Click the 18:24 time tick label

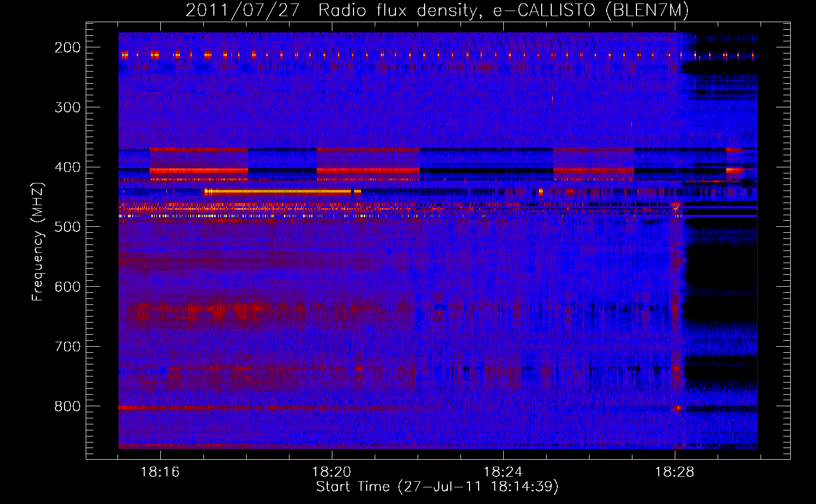tap(503, 472)
